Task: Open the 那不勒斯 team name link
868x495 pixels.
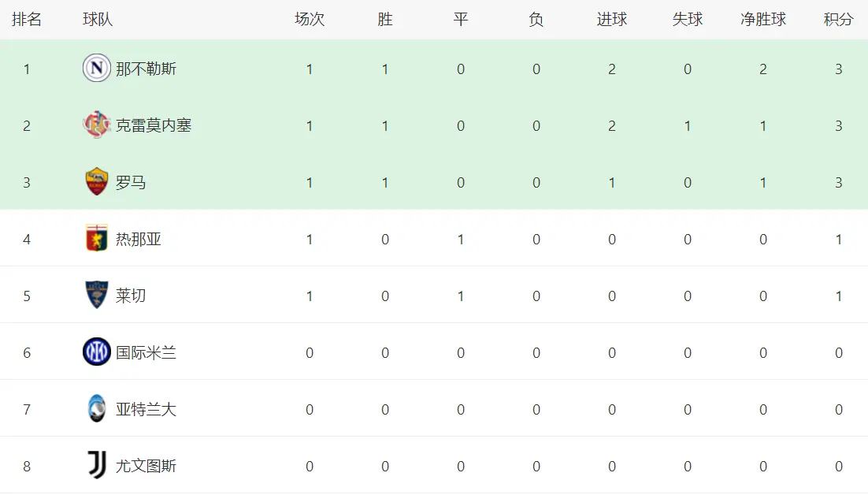Action: coord(146,69)
